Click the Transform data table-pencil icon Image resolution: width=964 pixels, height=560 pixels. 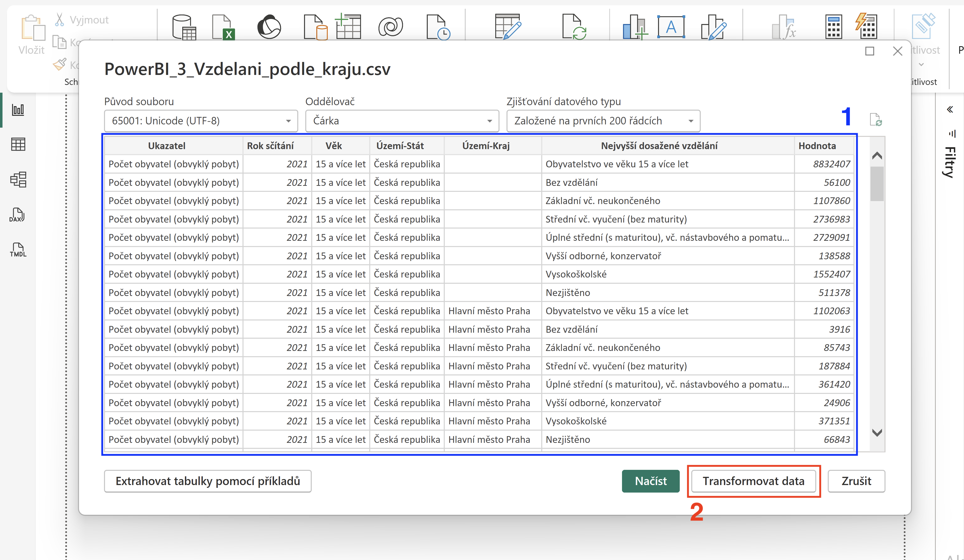point(508,26)
